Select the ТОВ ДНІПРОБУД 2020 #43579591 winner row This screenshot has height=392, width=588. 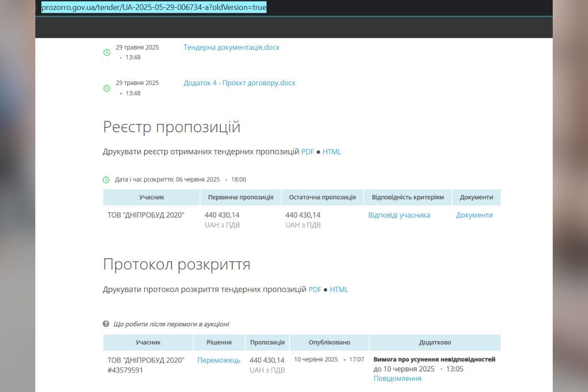click(x=146, y=365)
